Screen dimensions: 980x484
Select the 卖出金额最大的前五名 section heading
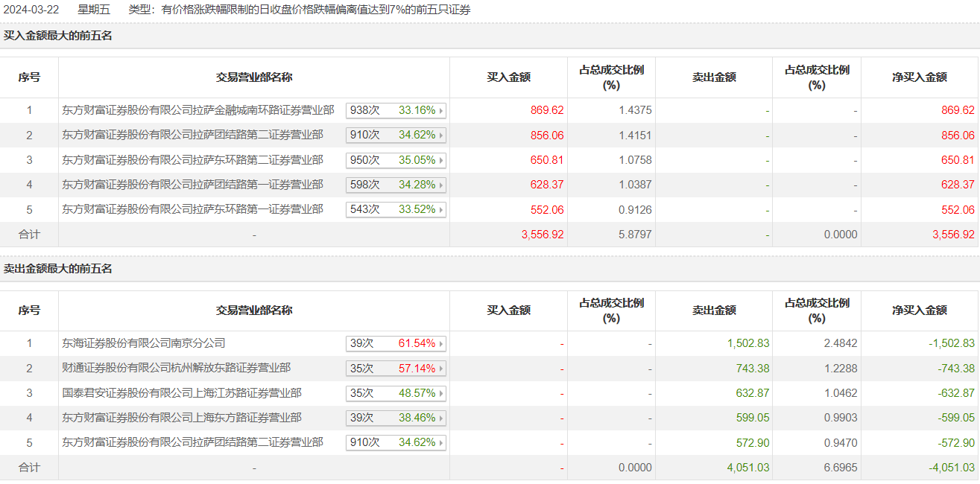tap(57, 268)
